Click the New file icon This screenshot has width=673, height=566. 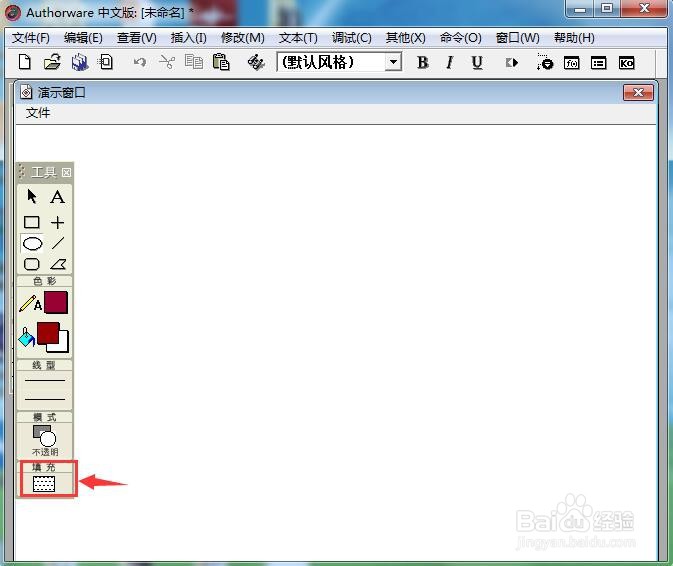coord(25,62)
